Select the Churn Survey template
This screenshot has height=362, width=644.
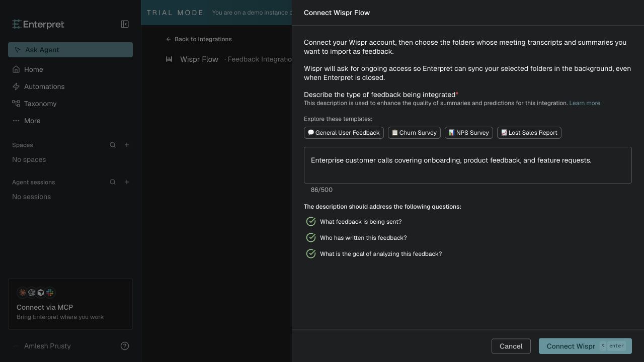click(414, 133)
